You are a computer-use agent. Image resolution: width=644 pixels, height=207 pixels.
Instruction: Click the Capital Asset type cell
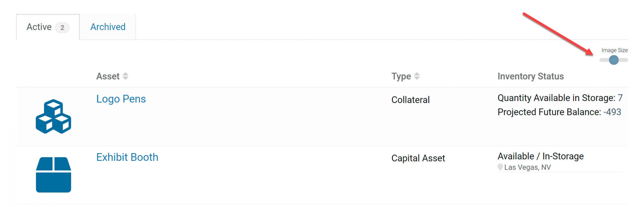click(x=418, y=158)
